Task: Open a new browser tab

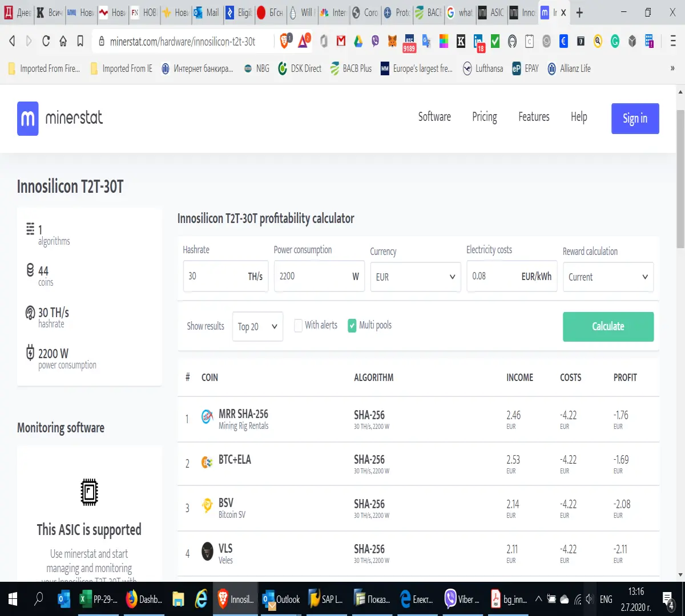Action: 579,13
